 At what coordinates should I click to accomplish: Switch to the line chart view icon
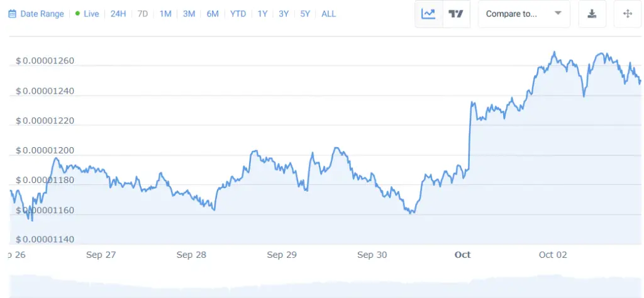click(428, 14)
